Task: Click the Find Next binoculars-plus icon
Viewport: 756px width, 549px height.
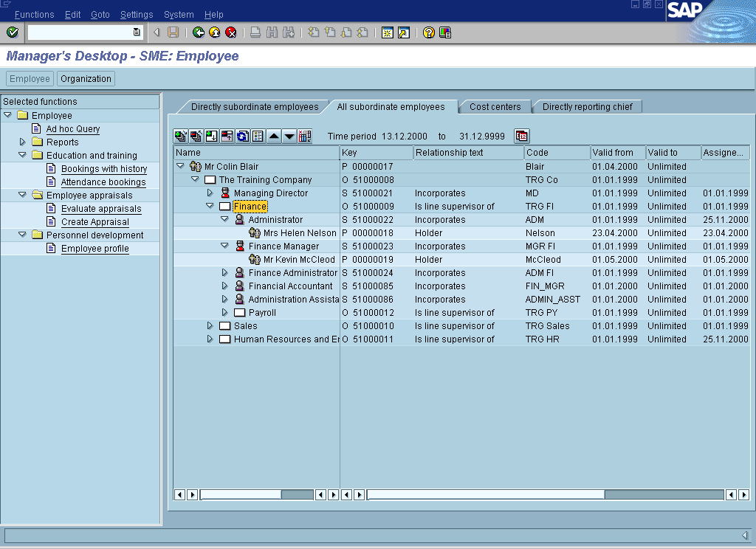Action: pos(289,32)
